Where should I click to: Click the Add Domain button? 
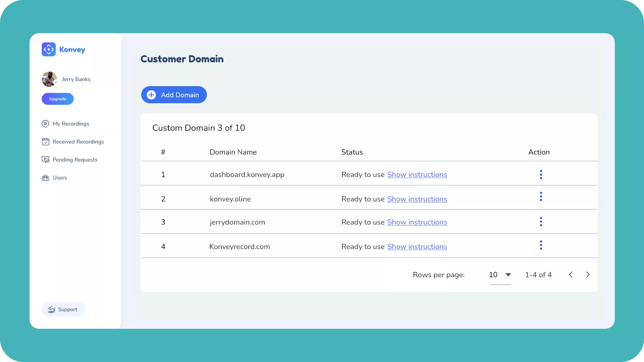pyautogui.click(x=174, y=95)
